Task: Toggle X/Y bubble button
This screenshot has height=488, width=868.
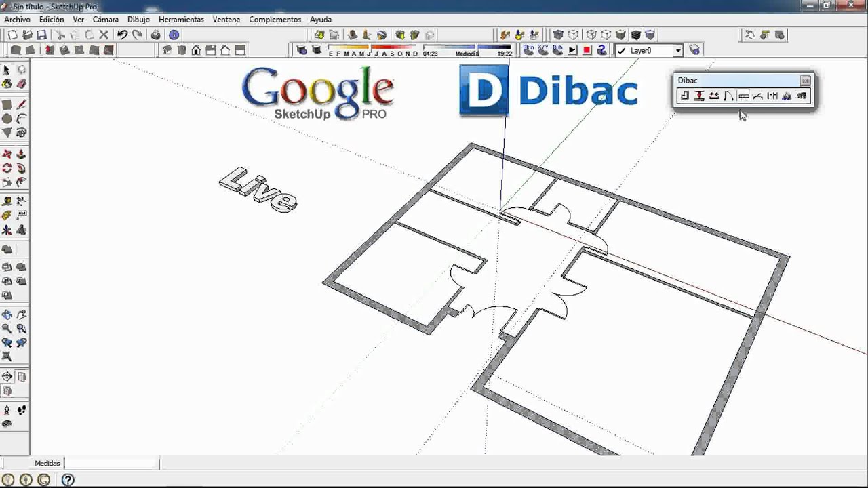Action: click(x=543, y=50)
